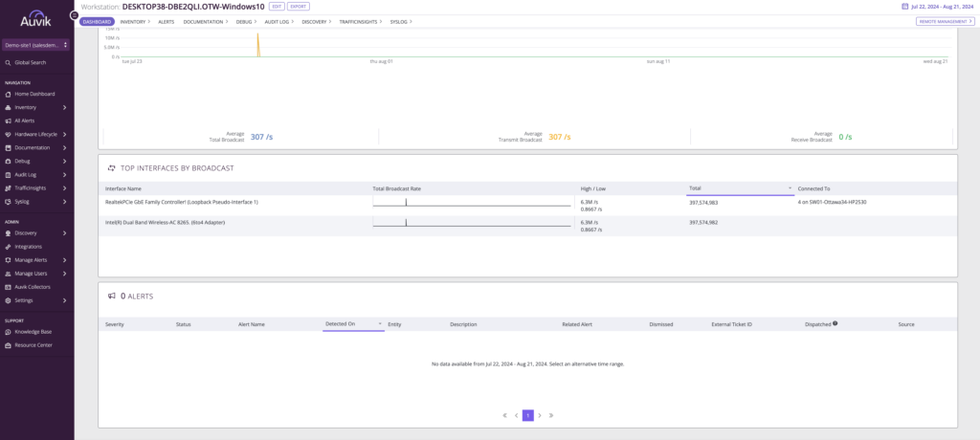The width and height of the screenshot is (980, 440).
Task: Click the Realtek PCIe GbE interface row name
Action: click(182, 202)
